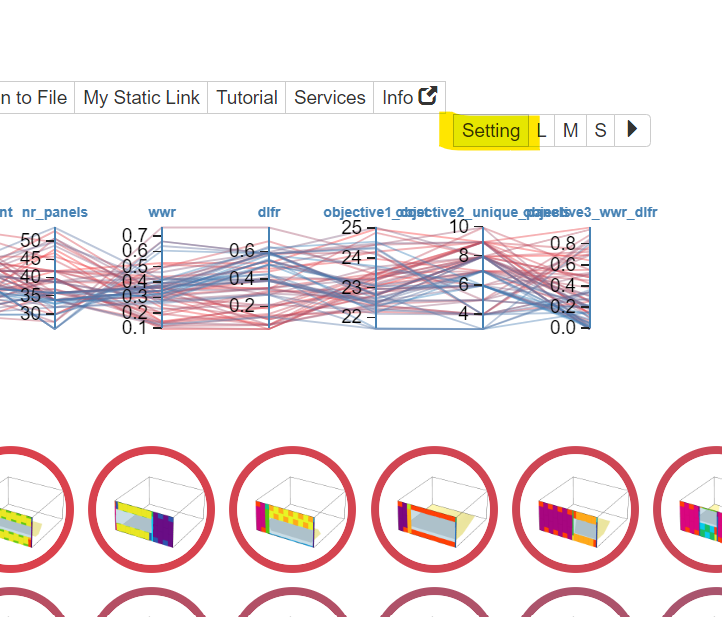Open the Setting panel
The image size is (722, 617).
[491, 131]
